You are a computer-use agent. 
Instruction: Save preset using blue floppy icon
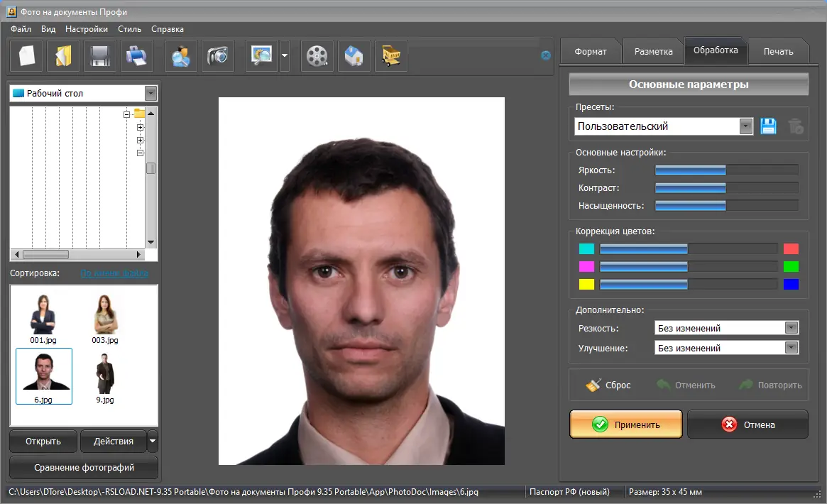click(x=768, y=126)
